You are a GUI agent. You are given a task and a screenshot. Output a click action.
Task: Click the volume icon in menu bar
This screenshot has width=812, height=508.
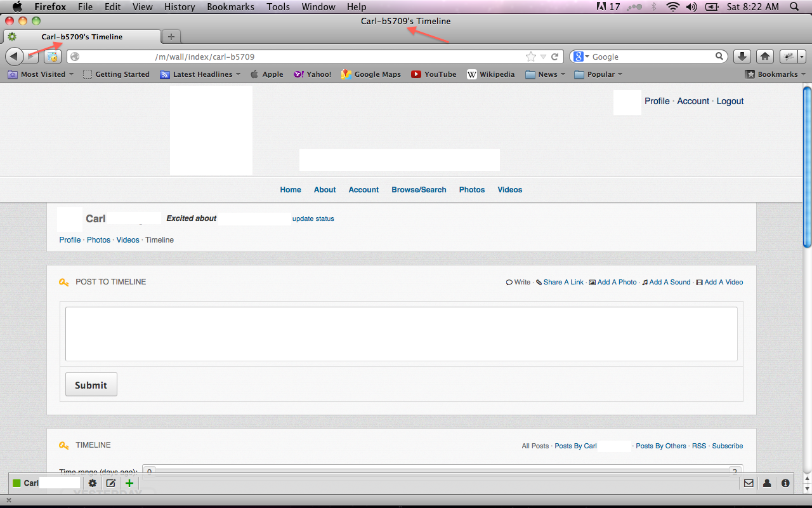(x=691, y=7)
